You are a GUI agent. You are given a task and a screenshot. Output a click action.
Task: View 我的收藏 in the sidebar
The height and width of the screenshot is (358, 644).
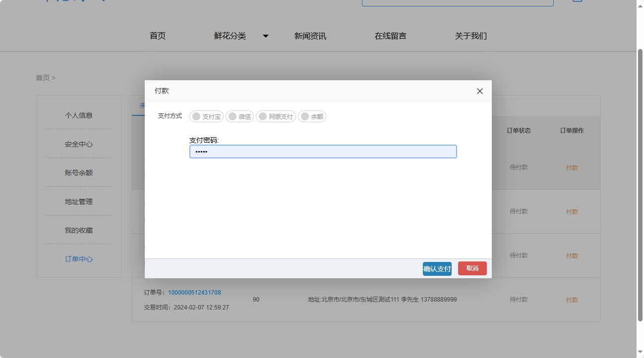(78, 230)
